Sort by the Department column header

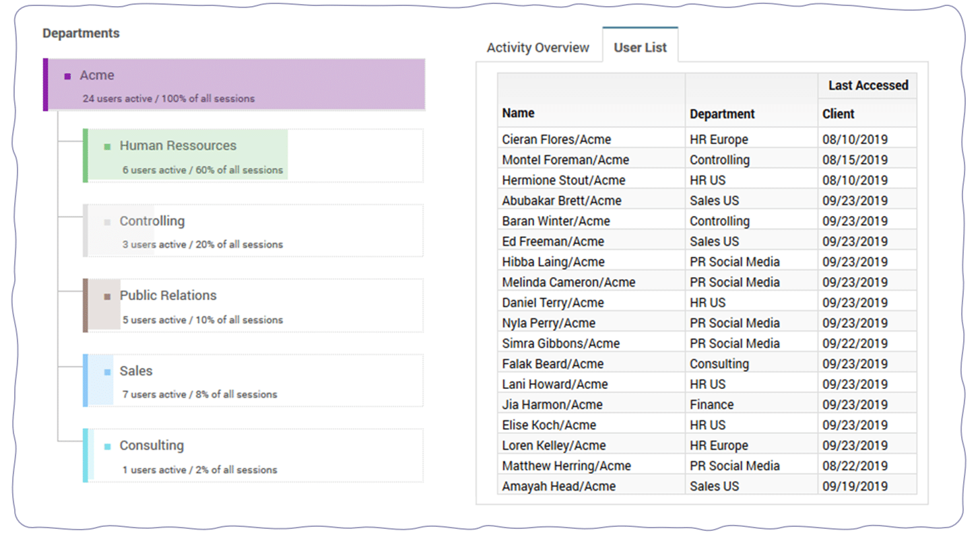(722, 114)
